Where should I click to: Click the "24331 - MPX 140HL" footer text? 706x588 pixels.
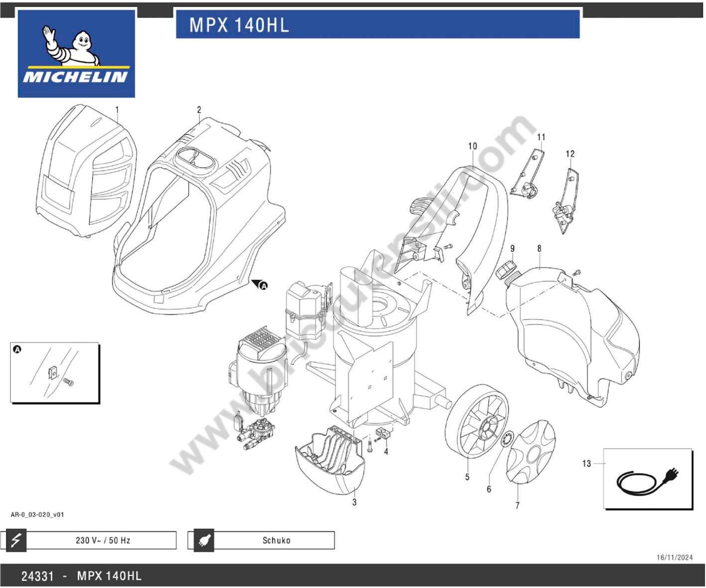point(81,576)
